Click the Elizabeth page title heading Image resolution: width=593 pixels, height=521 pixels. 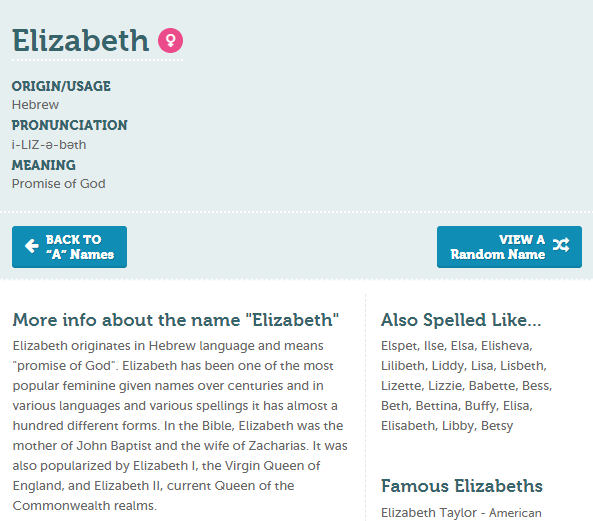click(x=81, y=40)
